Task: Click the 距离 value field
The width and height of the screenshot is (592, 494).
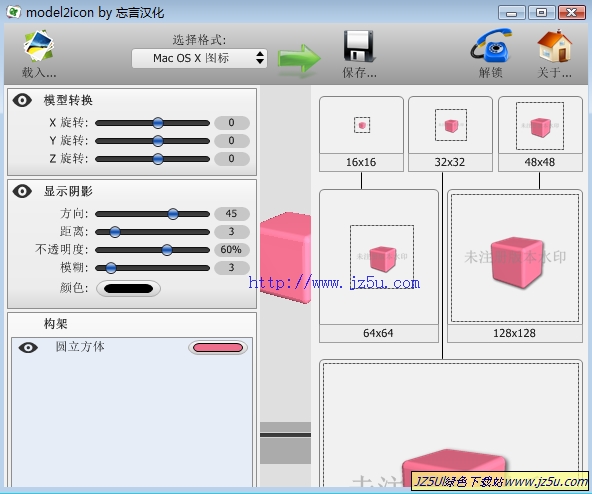Action: [x=231, y=232]
